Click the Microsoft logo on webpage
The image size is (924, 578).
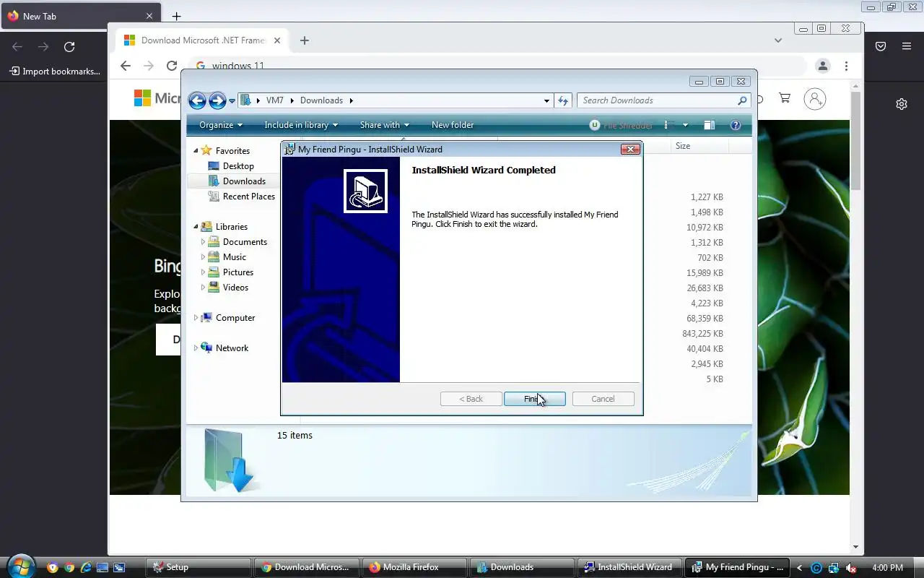click(x=157, y=98)
